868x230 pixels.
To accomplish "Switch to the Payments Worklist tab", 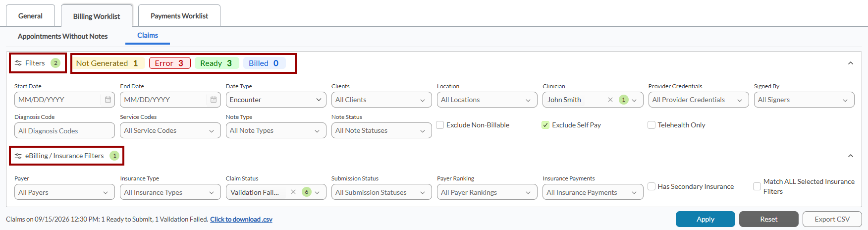I will click(179, 16).
